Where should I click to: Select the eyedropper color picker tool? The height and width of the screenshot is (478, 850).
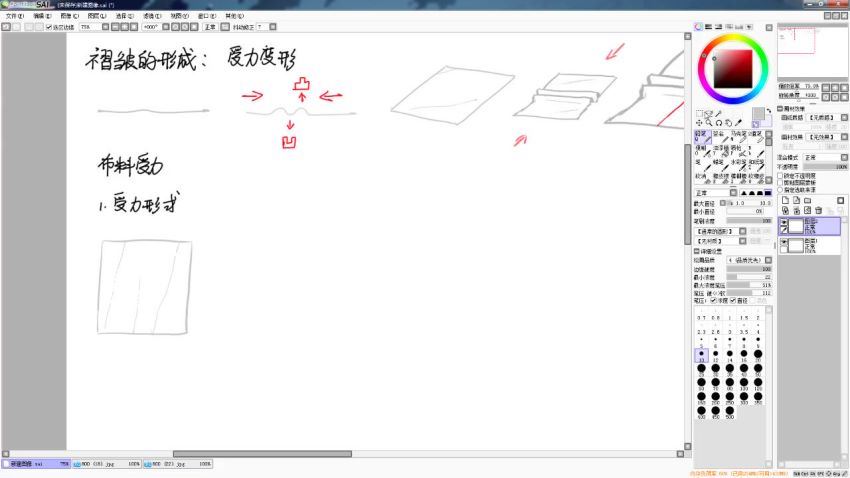(x=738, y=122)
